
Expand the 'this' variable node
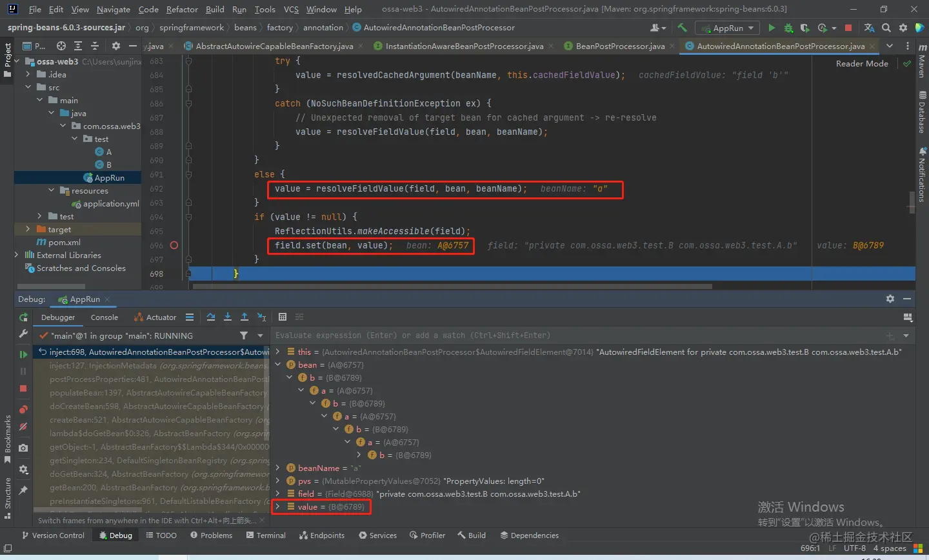(x=278, y=352)
